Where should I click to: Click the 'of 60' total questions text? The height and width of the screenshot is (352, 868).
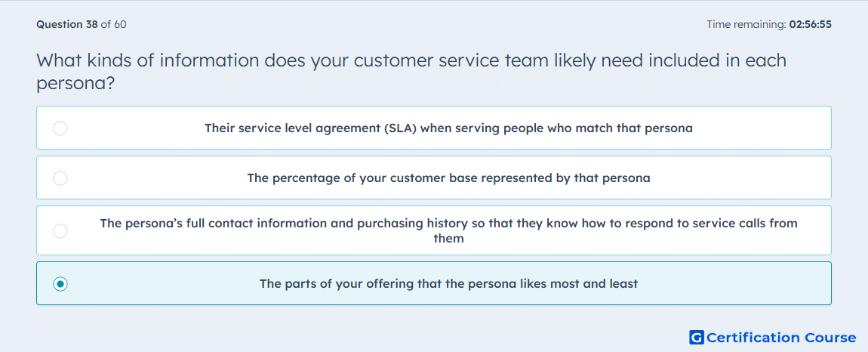[x=113, y=24]
